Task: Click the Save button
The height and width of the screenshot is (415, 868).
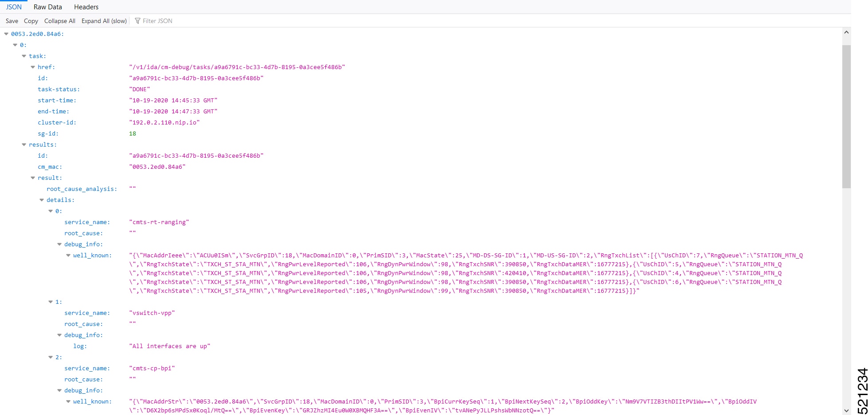Action: [x=12, y=21]
